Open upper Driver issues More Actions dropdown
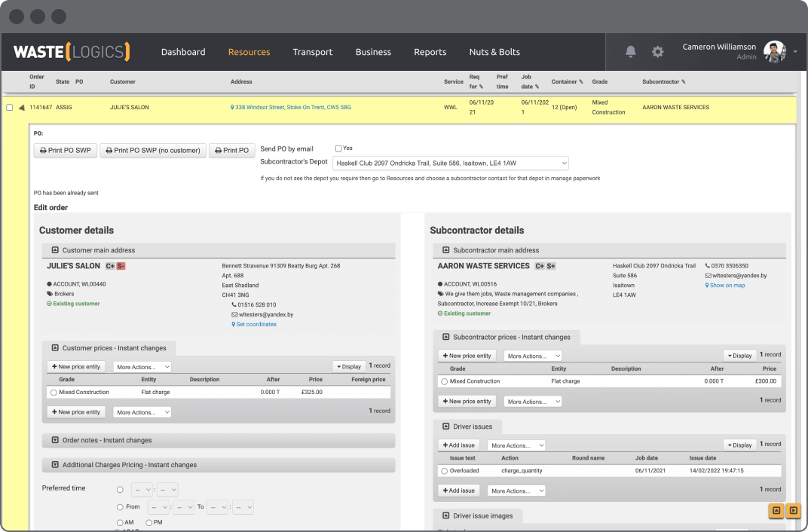The width and height of the screenshot is (808, 532). (516, 445)
